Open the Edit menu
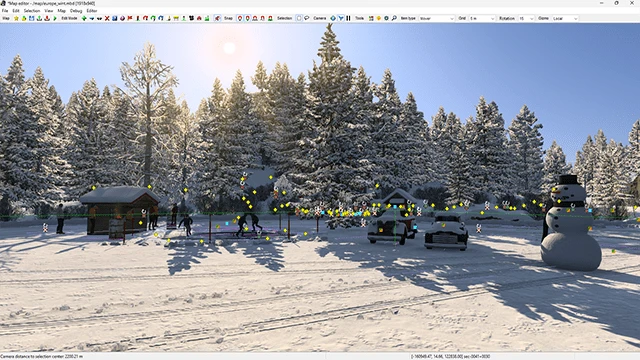Screen dimensions: 640x360 16,11
